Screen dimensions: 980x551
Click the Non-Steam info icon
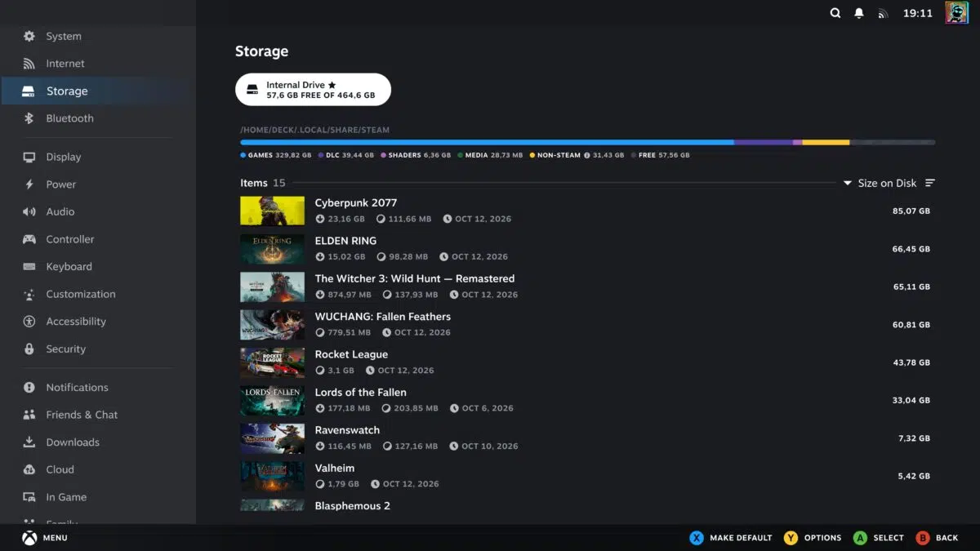coord(587,155)
